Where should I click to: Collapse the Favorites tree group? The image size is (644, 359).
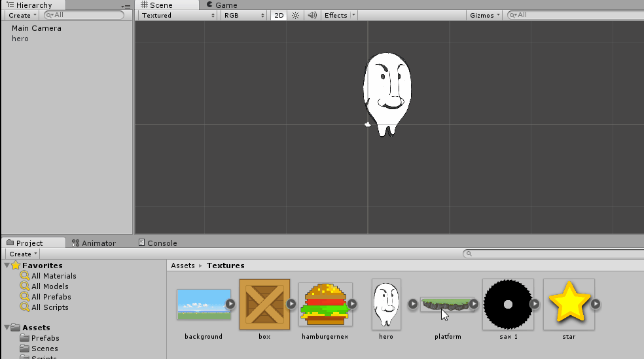click(x=7, y=265)
